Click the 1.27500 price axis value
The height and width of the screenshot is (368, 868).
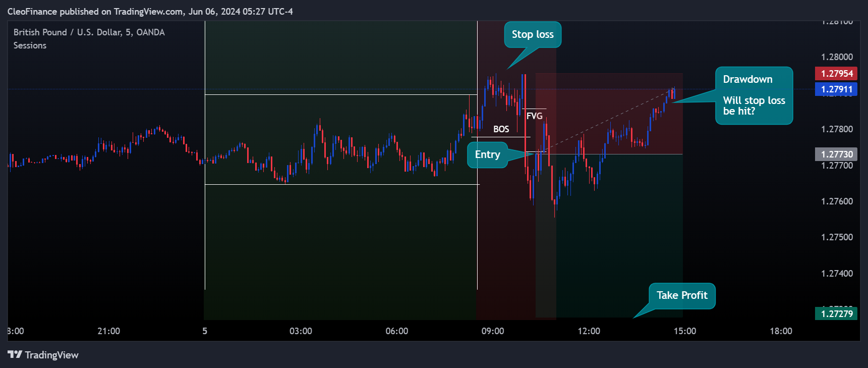point(837,237)
